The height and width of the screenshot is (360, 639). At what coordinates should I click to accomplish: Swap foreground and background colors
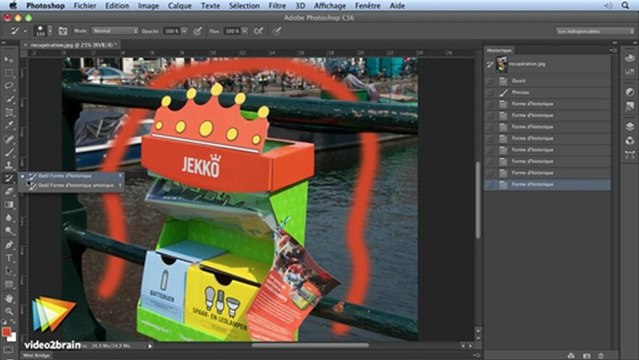[13, 322]
